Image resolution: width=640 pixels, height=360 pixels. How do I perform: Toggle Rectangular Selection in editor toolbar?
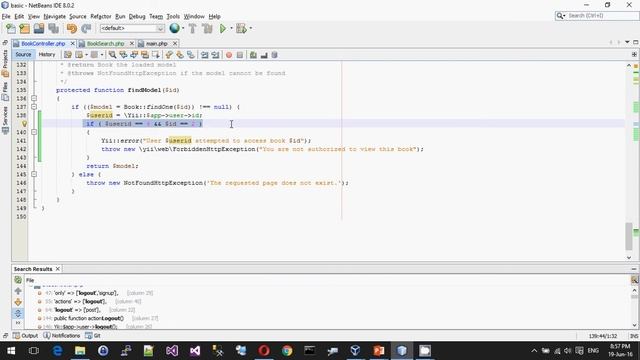156,55
